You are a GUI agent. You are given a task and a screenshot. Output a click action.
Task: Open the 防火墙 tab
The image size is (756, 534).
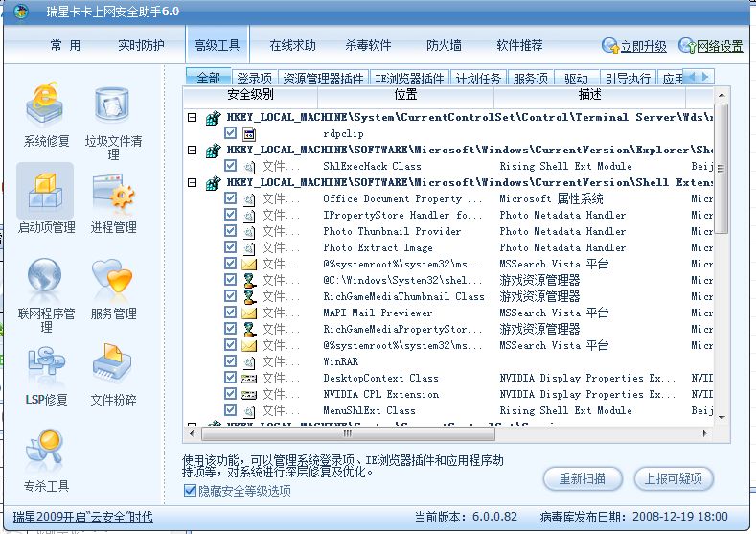(x=444, y=45)
